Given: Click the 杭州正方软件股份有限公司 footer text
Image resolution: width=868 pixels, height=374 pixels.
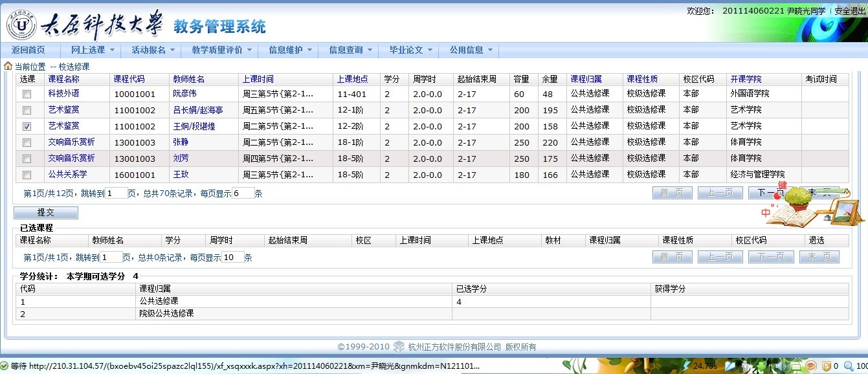Looking at the screenshot, I should (x=455, y=347).
